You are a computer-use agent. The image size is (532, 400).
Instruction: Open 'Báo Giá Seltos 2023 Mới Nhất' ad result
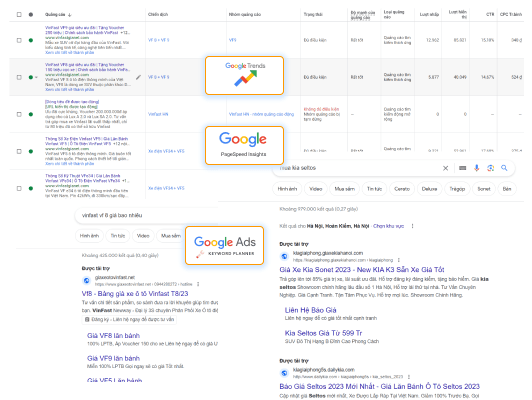tap(379, 386)
